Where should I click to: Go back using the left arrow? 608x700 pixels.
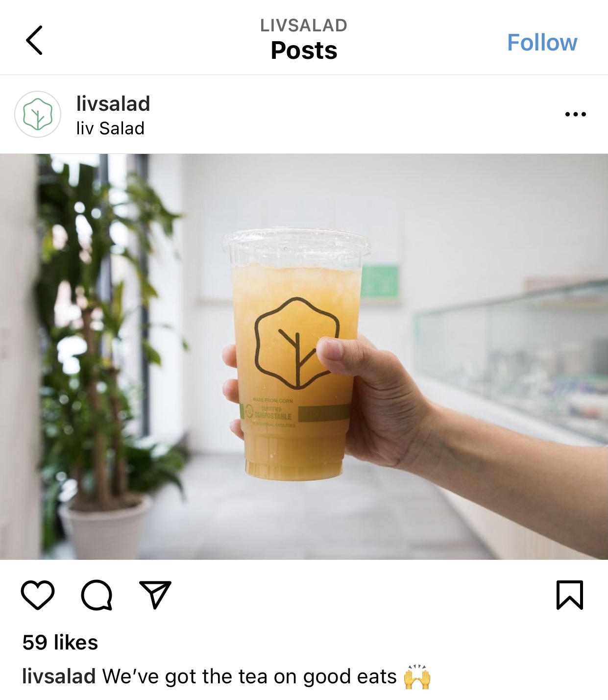(x=34, y=40)
